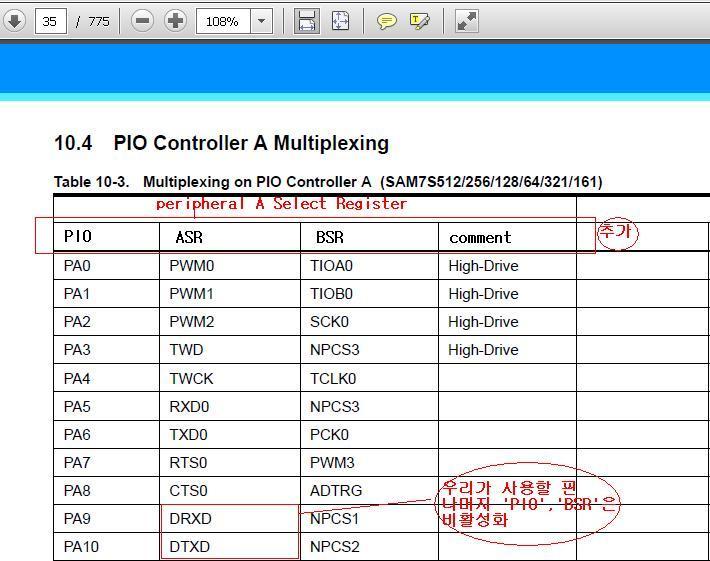This screenshot has width=710, height=561.
Task: Click the PCK0 cell
Action: (369, 435)
